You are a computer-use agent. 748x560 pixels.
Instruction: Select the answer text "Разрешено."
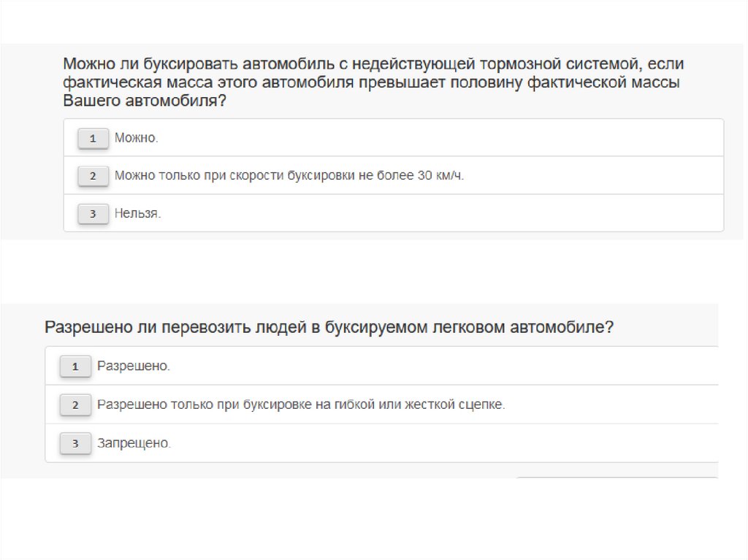[x=134, y=366]
